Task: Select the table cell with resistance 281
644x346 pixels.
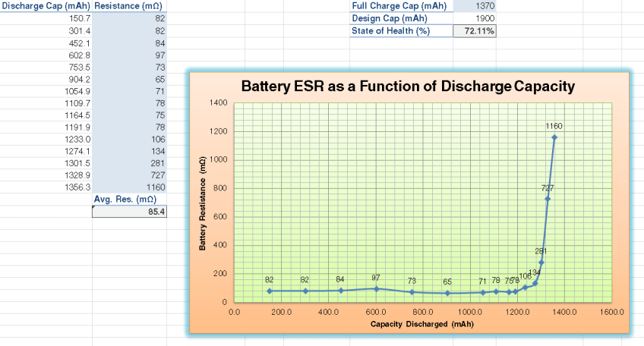Action: point(129,162)
